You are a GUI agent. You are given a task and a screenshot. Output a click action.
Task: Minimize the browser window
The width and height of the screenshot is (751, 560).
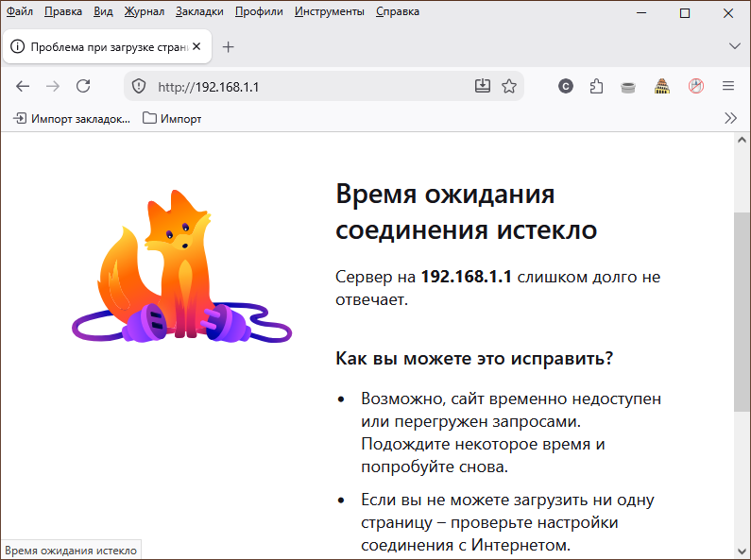click(641, 12)
